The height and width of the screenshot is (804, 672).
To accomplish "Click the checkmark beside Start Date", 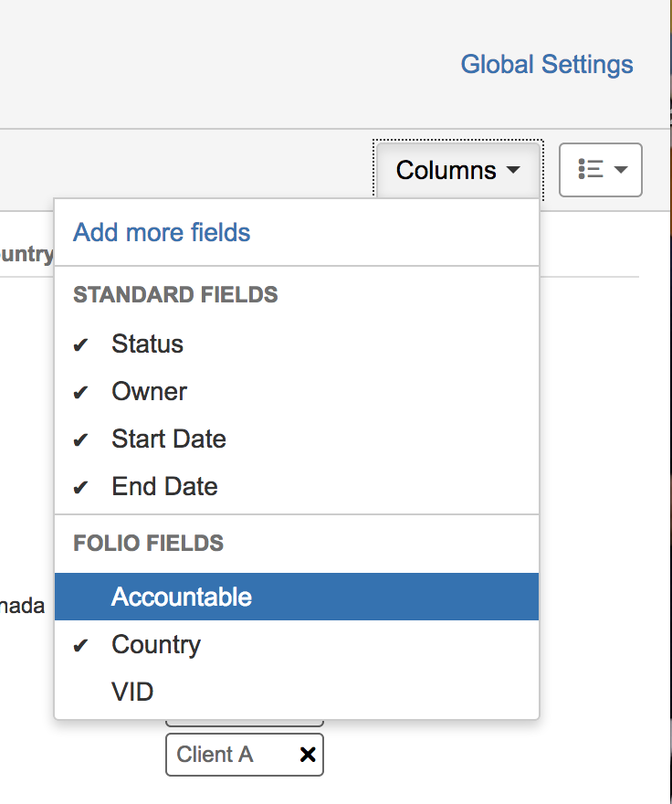I will coord(81,439).
